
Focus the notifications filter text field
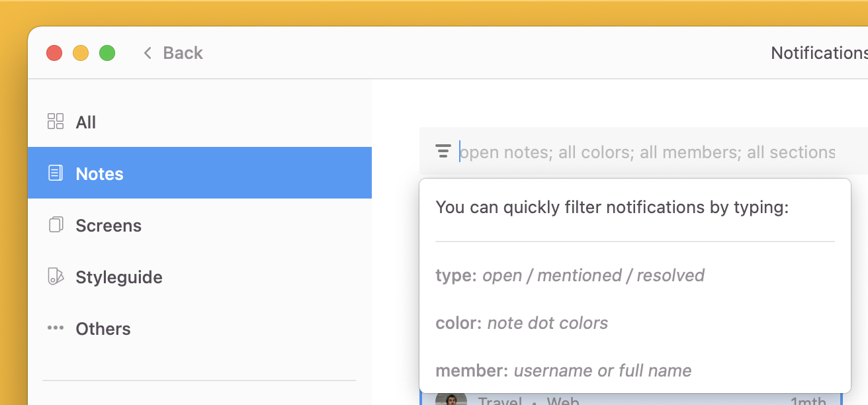[x=647, y=152]
